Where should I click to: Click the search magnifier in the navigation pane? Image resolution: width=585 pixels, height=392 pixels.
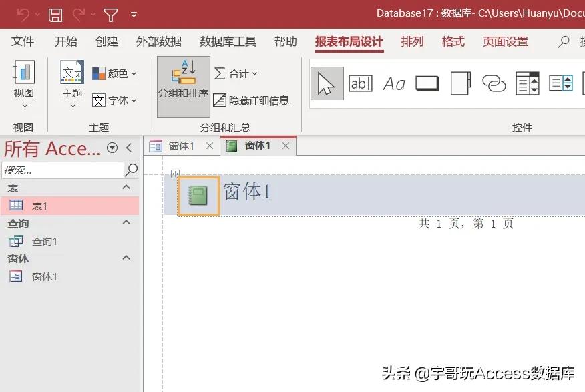pyautogui.click(x=131, y=170)
